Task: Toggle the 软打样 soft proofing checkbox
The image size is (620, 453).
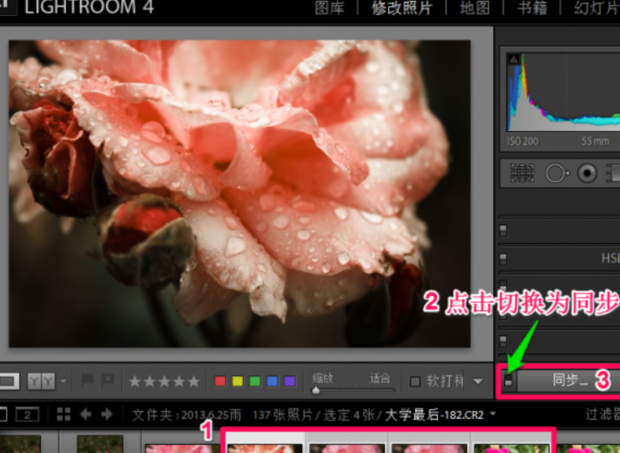Action: pos(415,381)
